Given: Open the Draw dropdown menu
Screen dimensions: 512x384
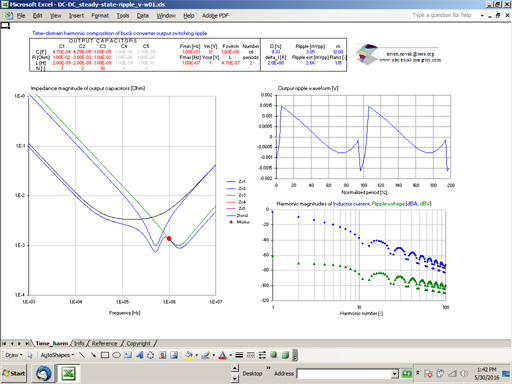Looking at the screenshot, I should (14, 355).
